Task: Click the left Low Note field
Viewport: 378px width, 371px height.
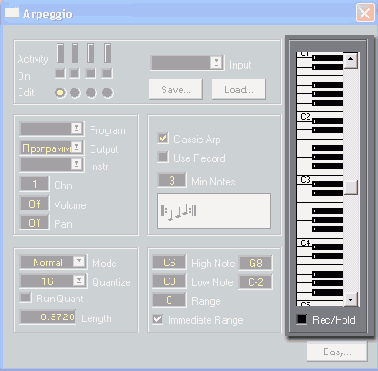Action: 169,281
